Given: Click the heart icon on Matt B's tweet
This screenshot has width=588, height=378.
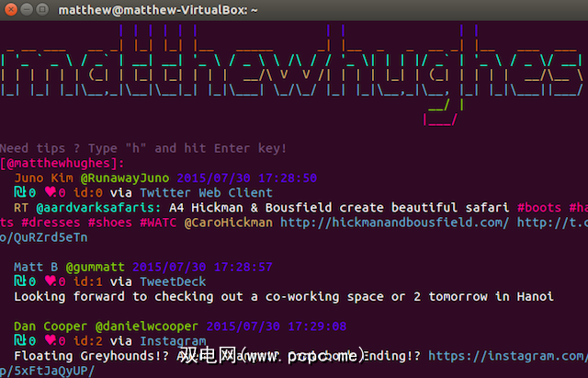Looking at the screenshot, I should point(51,281).
